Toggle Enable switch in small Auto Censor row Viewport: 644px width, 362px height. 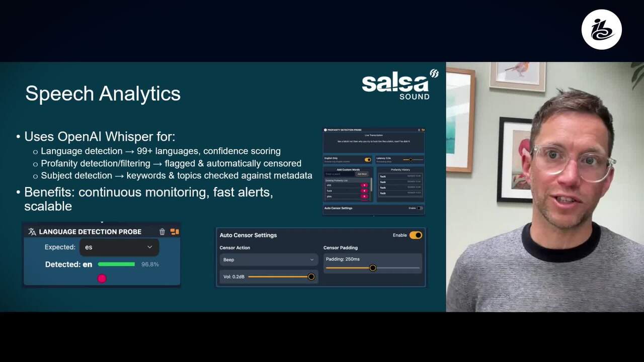pos(419,208)
